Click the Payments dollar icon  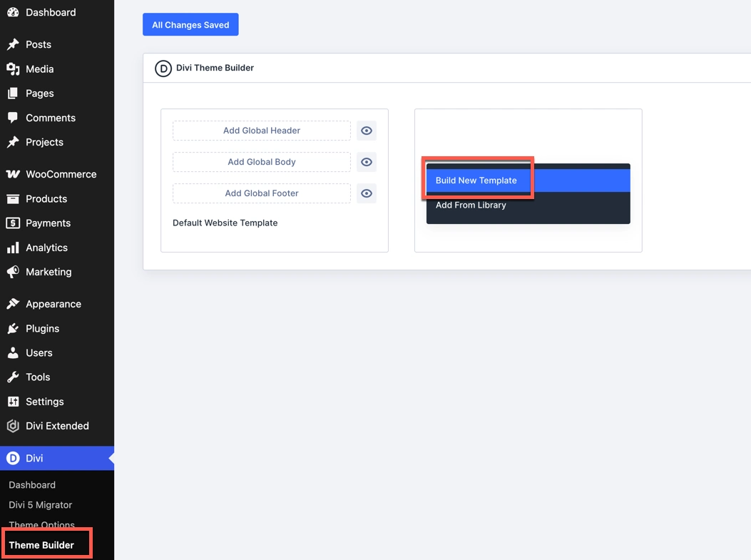[x=13, y=223]
